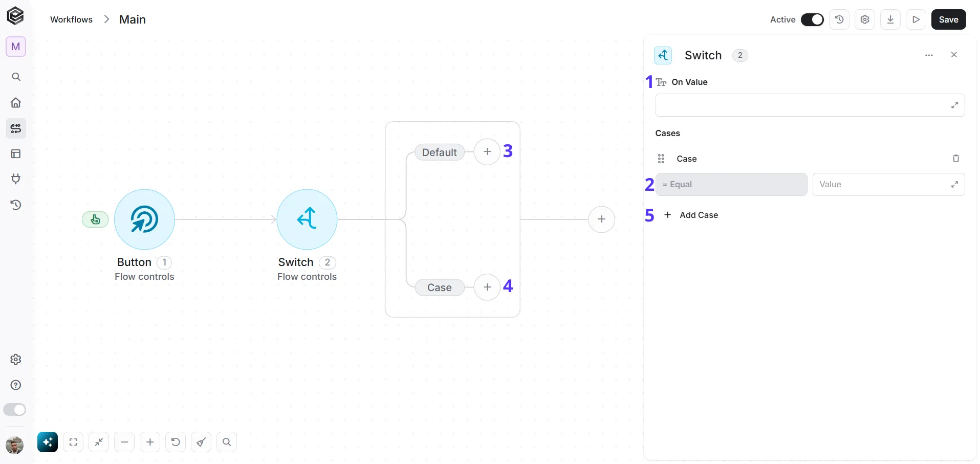This screenshot has height=464, width=980.
Task: Open the search icon in left sidebar
Action: pos(16,77)
